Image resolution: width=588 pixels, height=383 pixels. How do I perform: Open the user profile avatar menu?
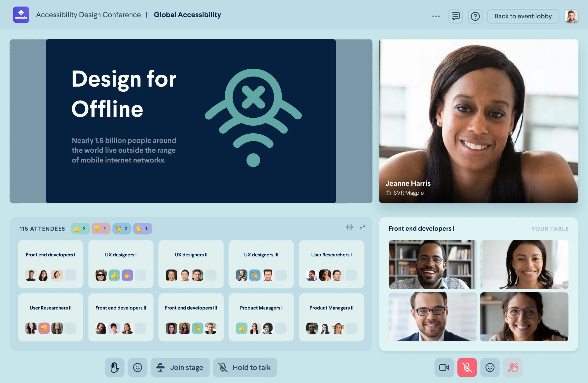[x=571, y=16]
